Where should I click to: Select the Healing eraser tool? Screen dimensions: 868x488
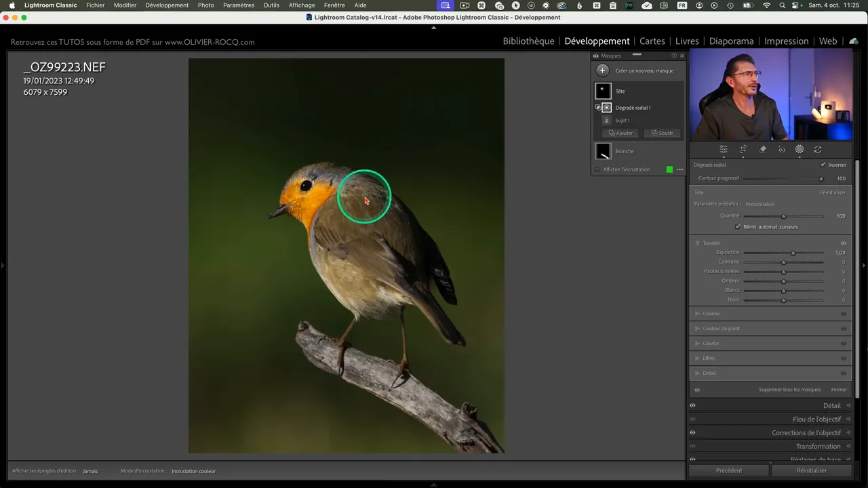point(762,150)
